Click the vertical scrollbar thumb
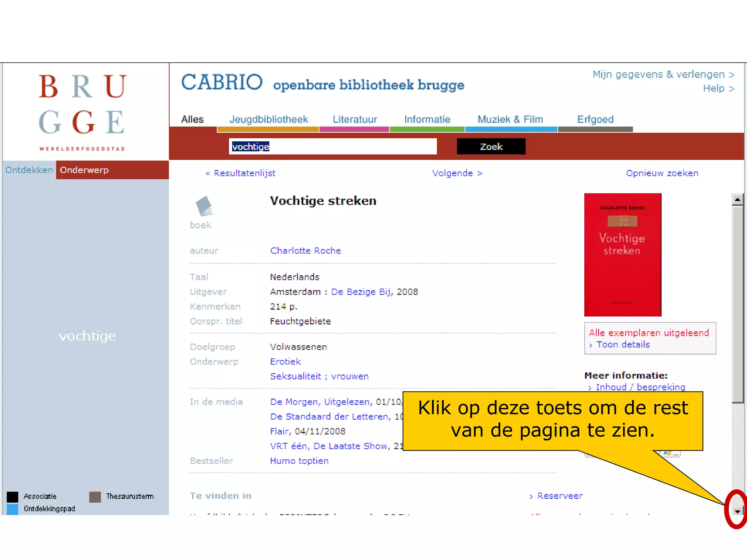The image size is (747, 560). pyautogui.click(x=738, y=304)
